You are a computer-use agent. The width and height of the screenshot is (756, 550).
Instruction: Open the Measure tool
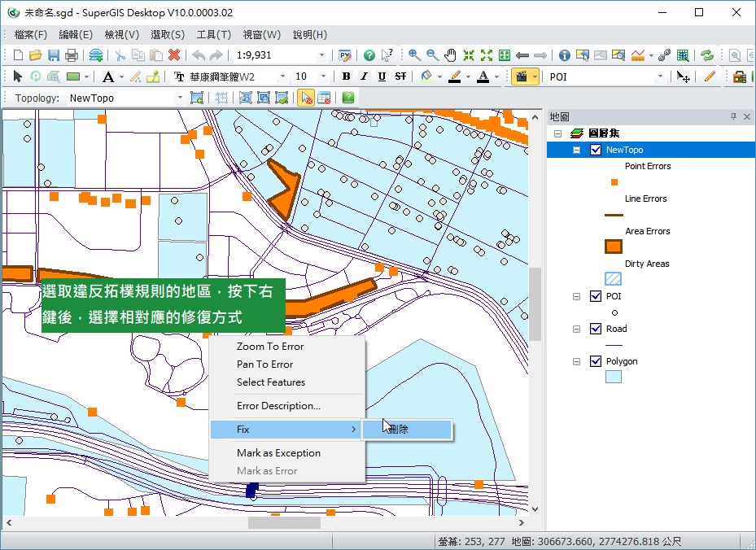click(637, 55)
